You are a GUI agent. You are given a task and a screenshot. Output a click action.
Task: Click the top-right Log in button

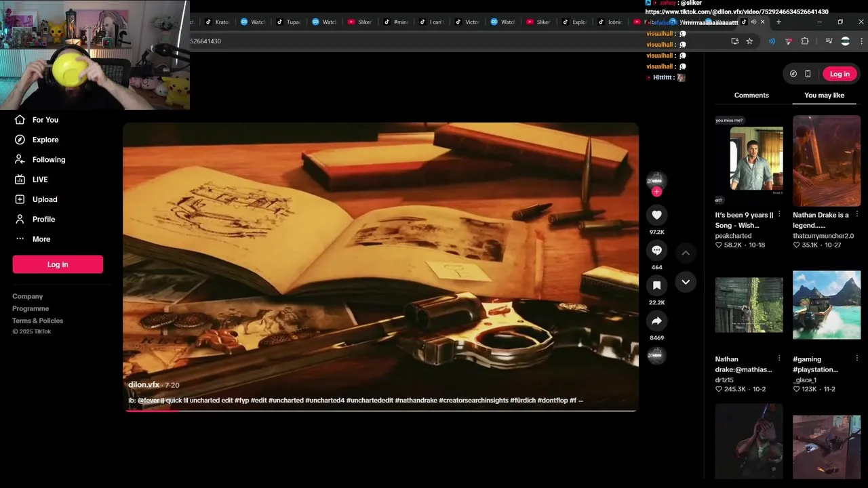[840, 74]
